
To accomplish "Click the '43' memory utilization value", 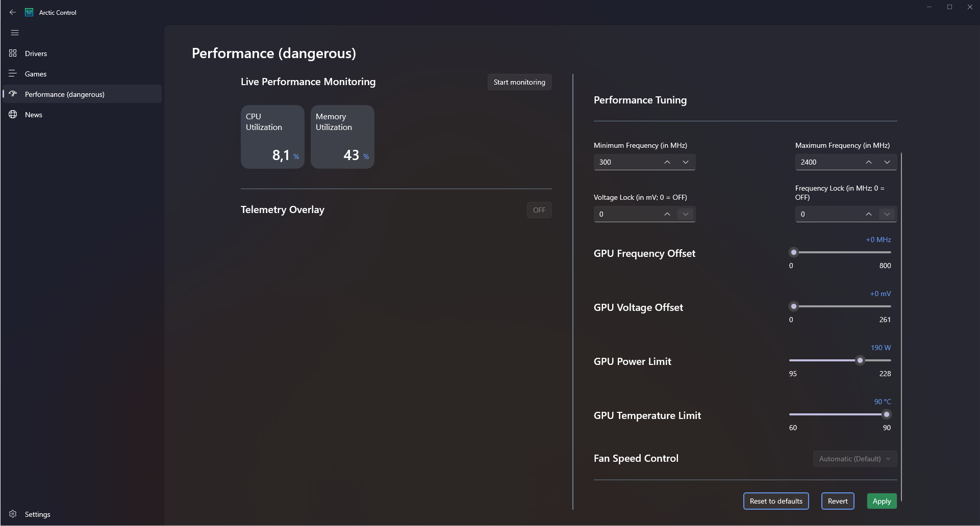I will click(351, 155).
